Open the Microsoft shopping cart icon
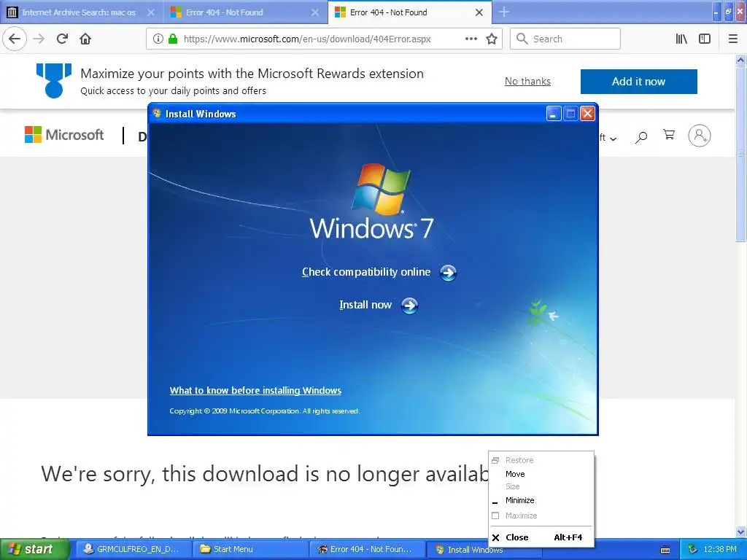 [669, 135]
